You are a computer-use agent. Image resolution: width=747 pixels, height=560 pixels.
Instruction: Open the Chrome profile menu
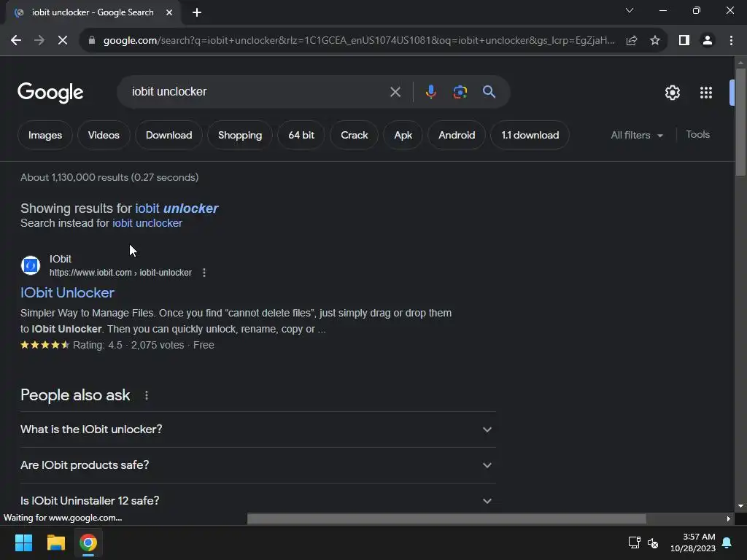(708, 41)
